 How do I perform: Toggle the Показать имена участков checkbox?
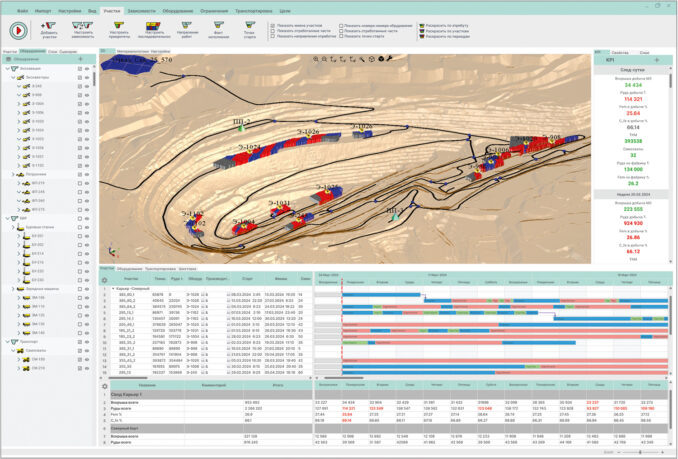[273, 26]
